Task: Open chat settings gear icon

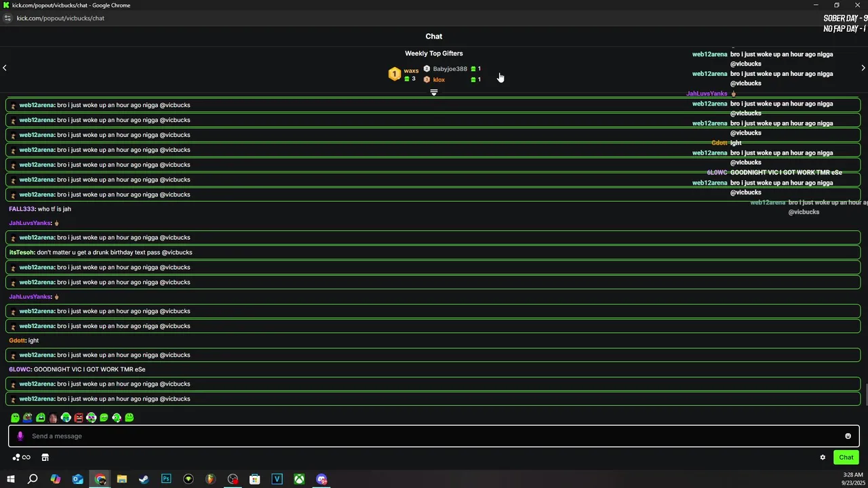Action: click(823, 457)
